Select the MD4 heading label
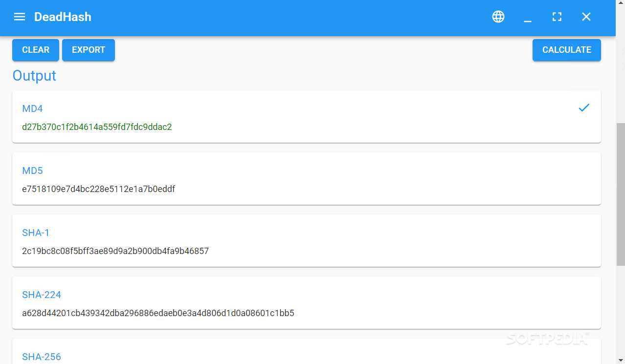This screenshot has width=625, height=364. [x=33, y=108]
